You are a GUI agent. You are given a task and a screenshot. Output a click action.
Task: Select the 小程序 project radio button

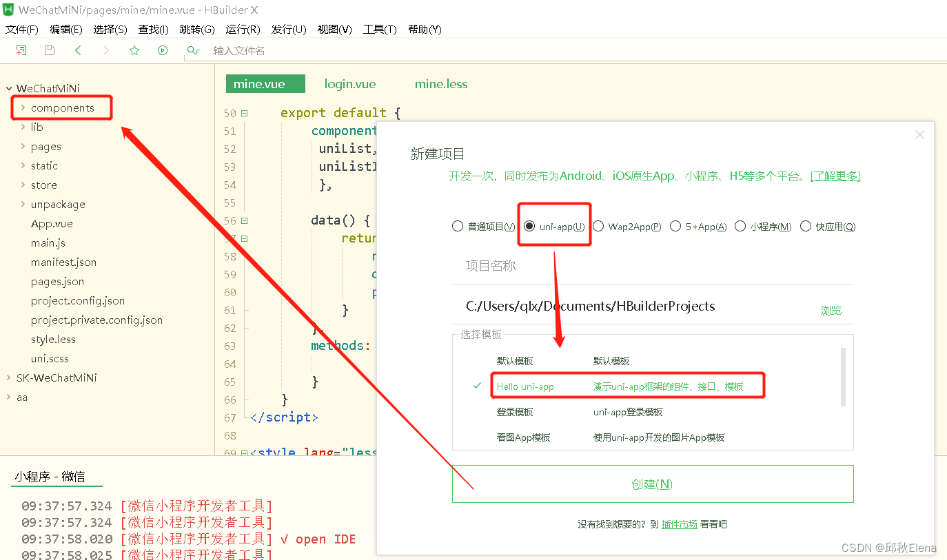(x=740, y=226)
